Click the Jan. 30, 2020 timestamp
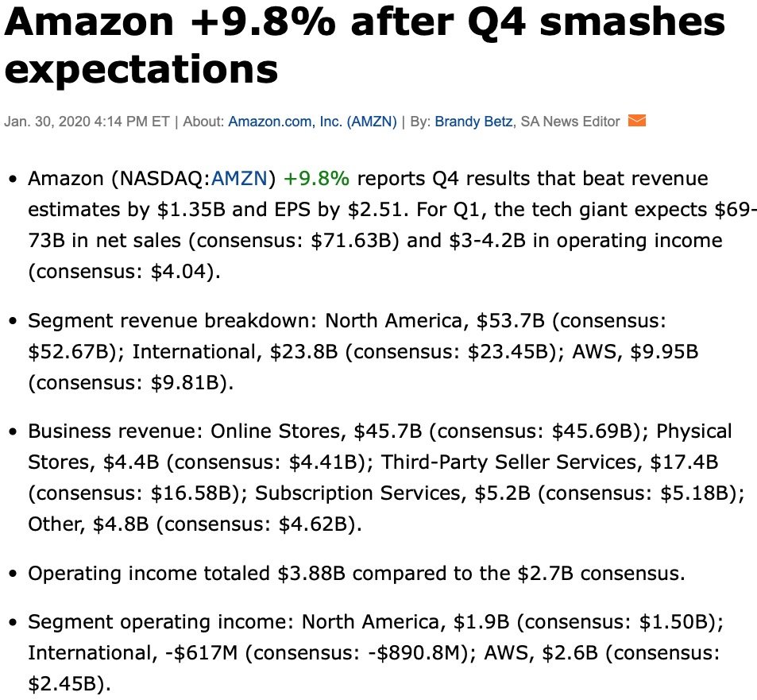Screen dimensions: 757x700 tap(87, 122)
